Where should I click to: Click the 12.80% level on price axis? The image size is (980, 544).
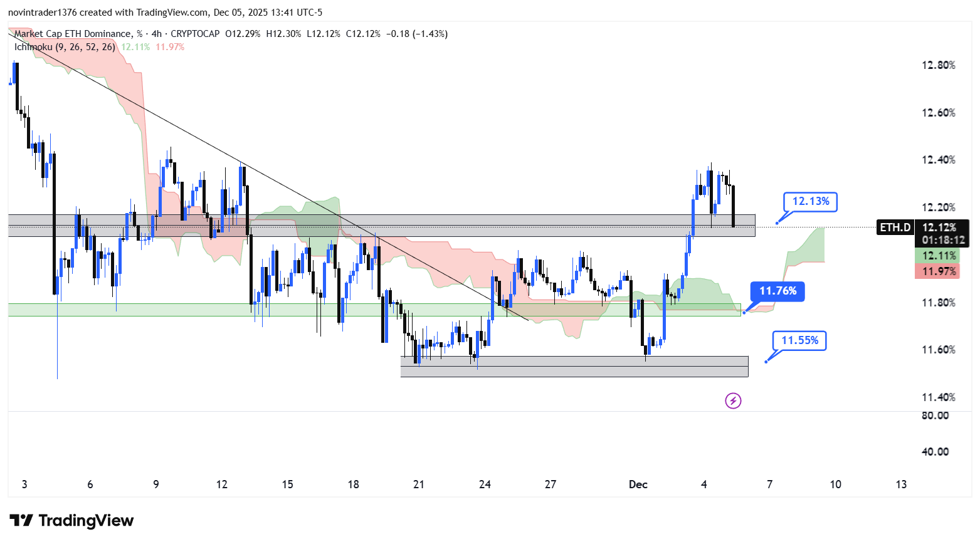[938, 65]
